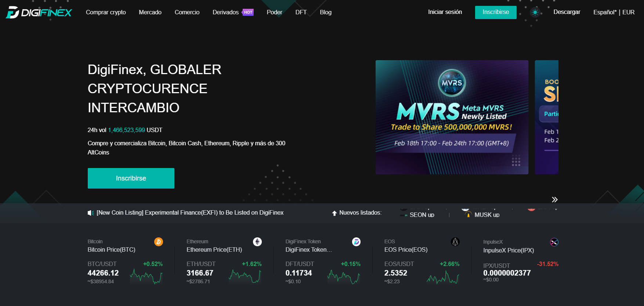Click the Nuevos listados label
This screenshot has width=644, height=306.
point(360,213)
